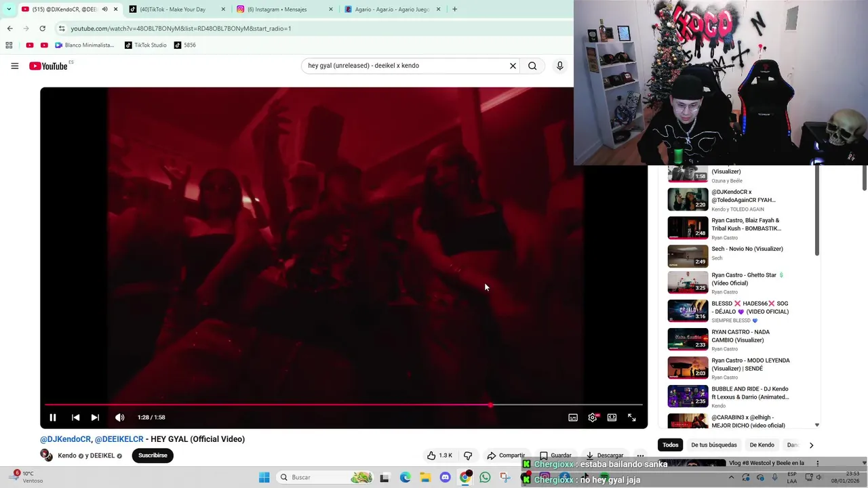Like the video with thumbs up
This screenshot has width=868, height=488.
click(x=439, y=455)
